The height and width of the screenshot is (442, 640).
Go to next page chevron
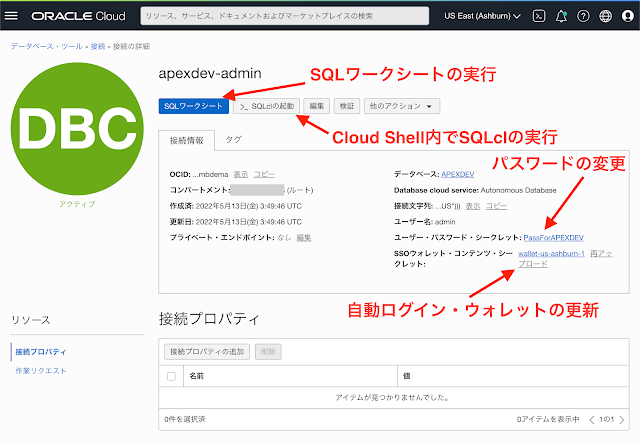[x=622, y=420]
